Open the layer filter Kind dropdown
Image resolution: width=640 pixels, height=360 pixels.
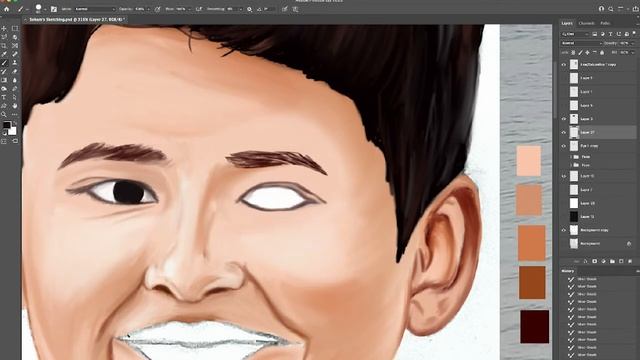pos(576,34)
